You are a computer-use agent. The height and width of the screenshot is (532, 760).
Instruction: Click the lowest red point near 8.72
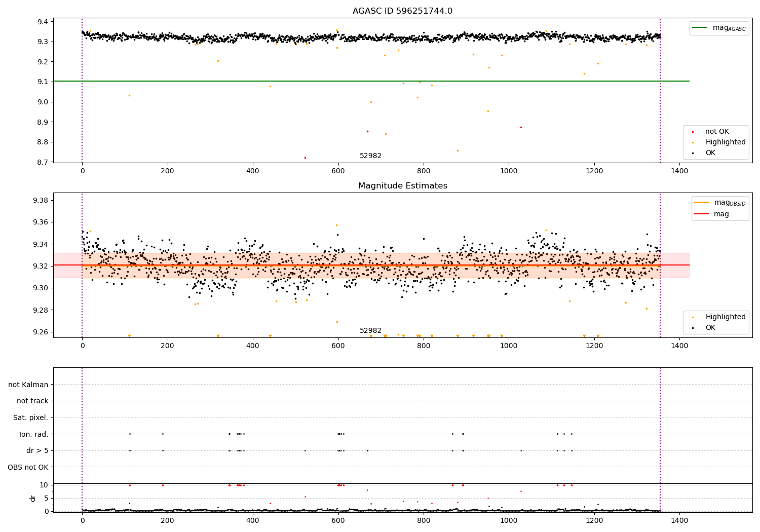point(305,158)
